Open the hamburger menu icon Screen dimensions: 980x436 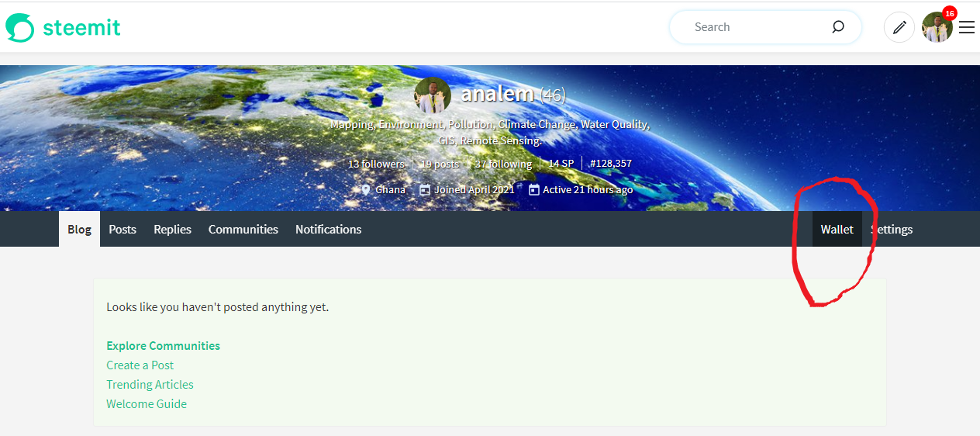967,27
